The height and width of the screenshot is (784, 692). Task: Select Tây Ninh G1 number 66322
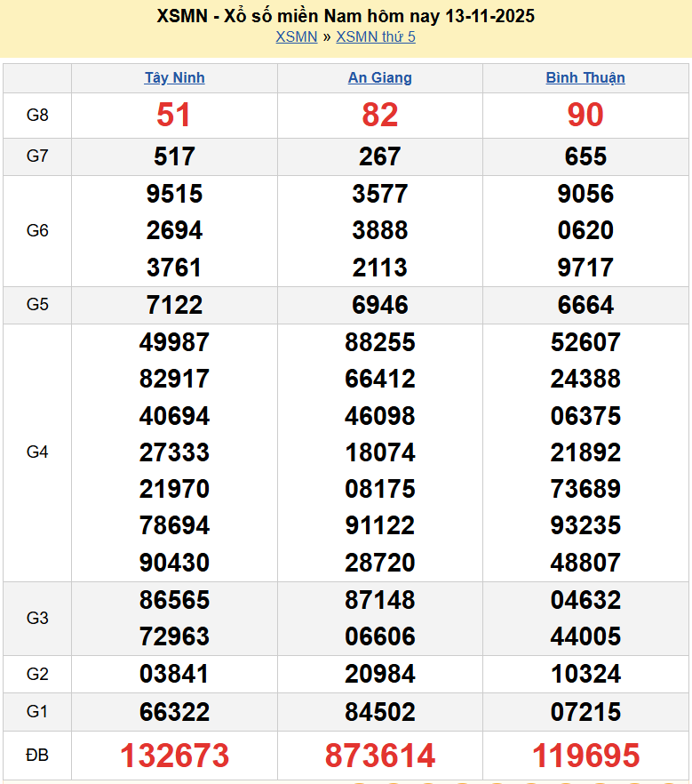pos(174,712)
